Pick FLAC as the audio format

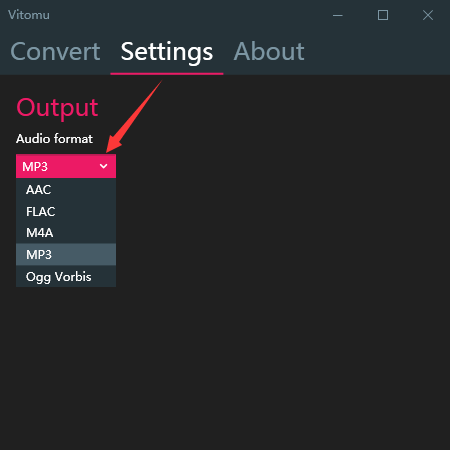pyautogui.click(x=66, y=211)
